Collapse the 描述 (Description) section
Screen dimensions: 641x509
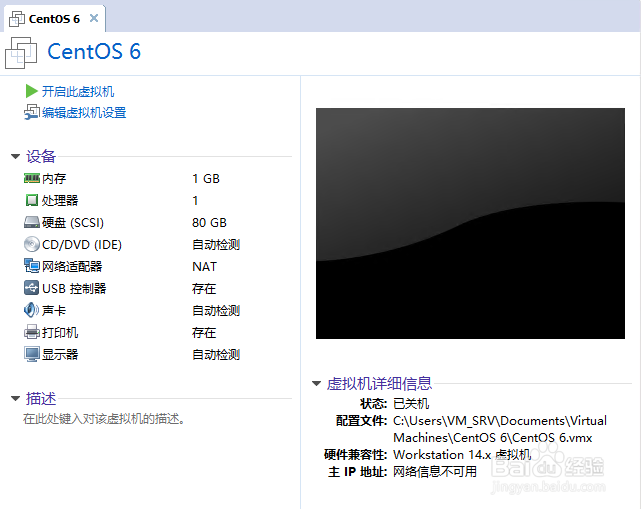pyautogui.click(x=16, y=398)
